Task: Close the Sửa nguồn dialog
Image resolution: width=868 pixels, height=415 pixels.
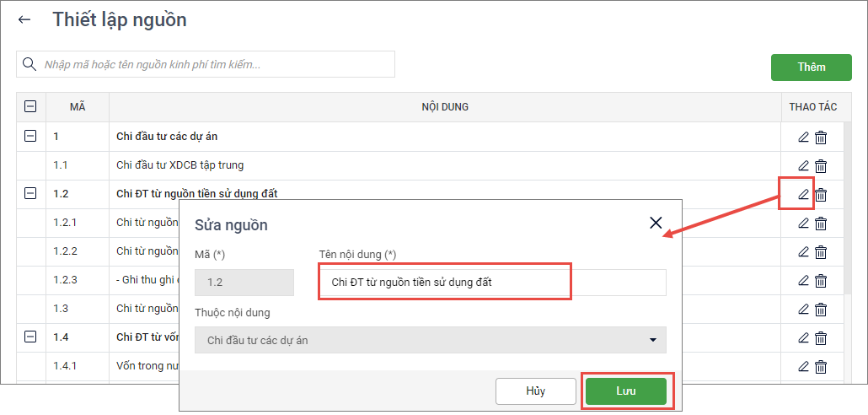Action: point(656,223)
